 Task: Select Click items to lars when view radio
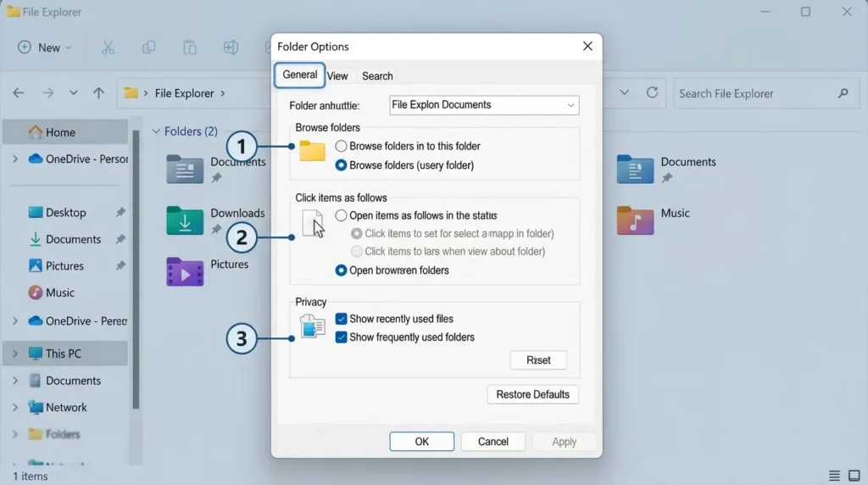coord(357,251)
